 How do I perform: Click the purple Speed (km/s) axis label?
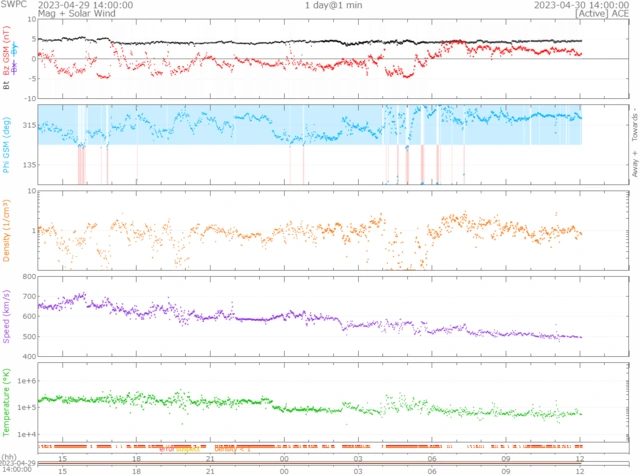point(7,316)
